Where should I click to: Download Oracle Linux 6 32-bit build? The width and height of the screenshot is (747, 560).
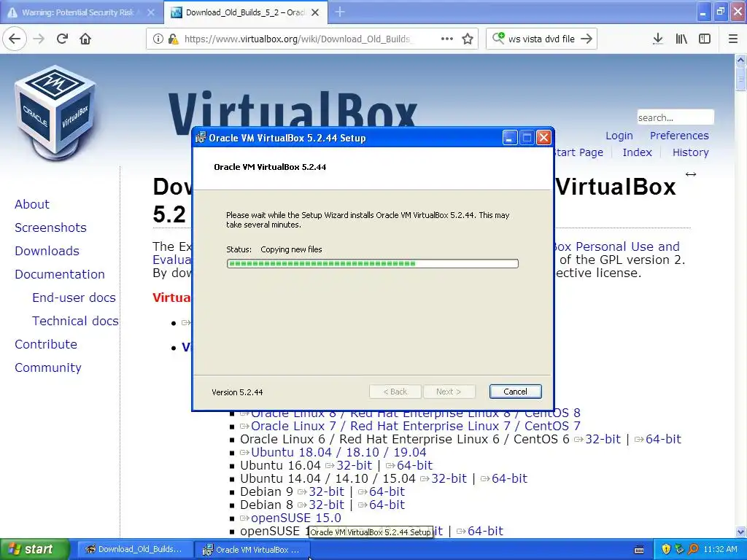603,439
